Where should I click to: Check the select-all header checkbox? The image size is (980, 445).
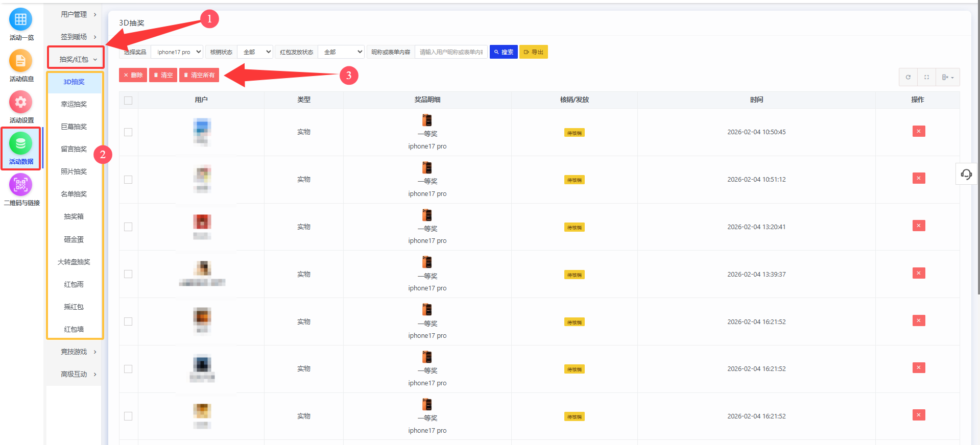click(128, 101)
